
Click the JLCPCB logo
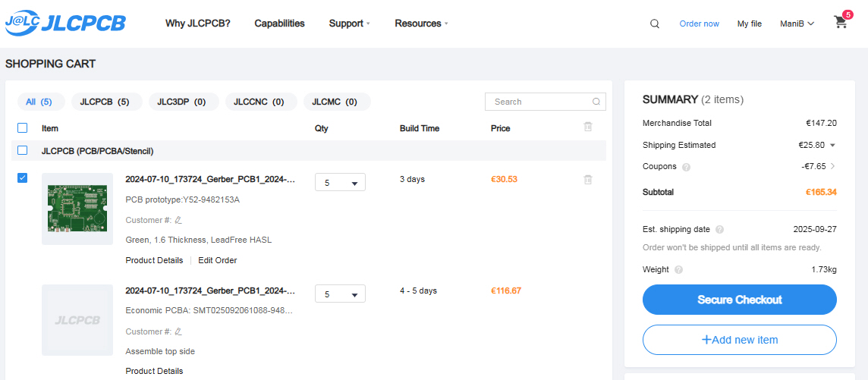click(65, 24)
